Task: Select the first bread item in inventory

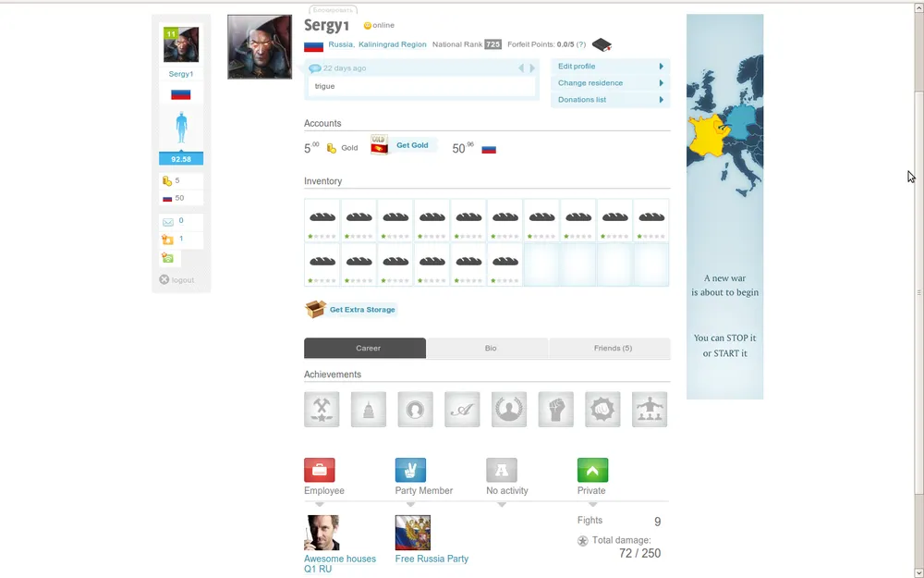Action: tap(322, 219)
